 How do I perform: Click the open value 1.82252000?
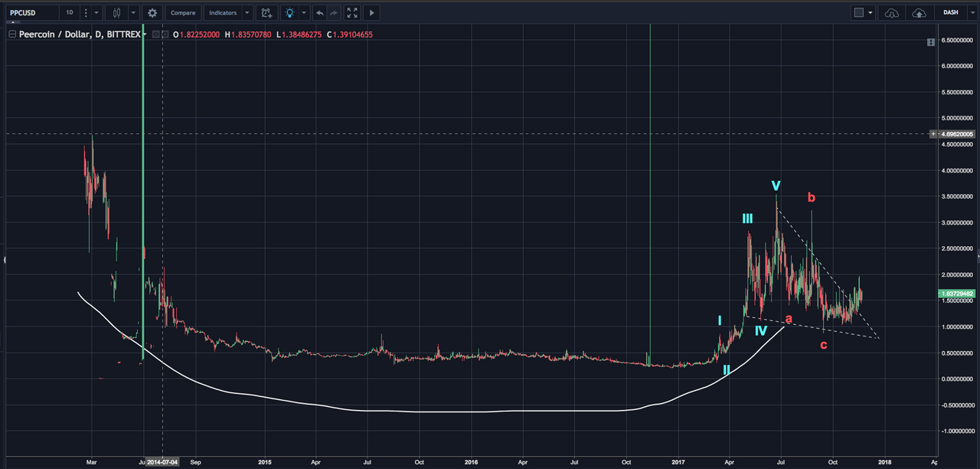pos(200,34)
